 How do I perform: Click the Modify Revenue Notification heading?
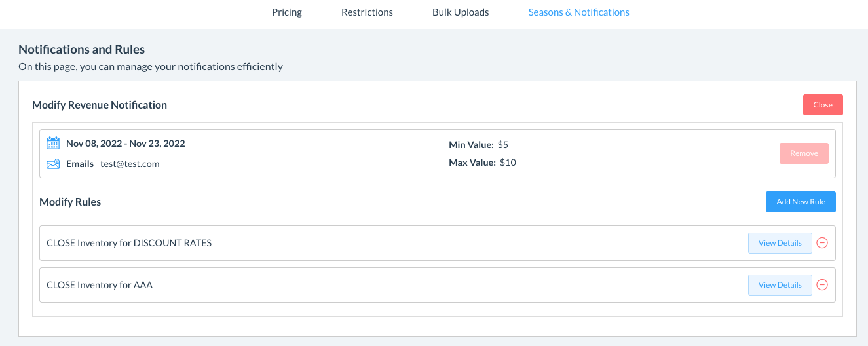pyautogui.click(x=100, y=105)
